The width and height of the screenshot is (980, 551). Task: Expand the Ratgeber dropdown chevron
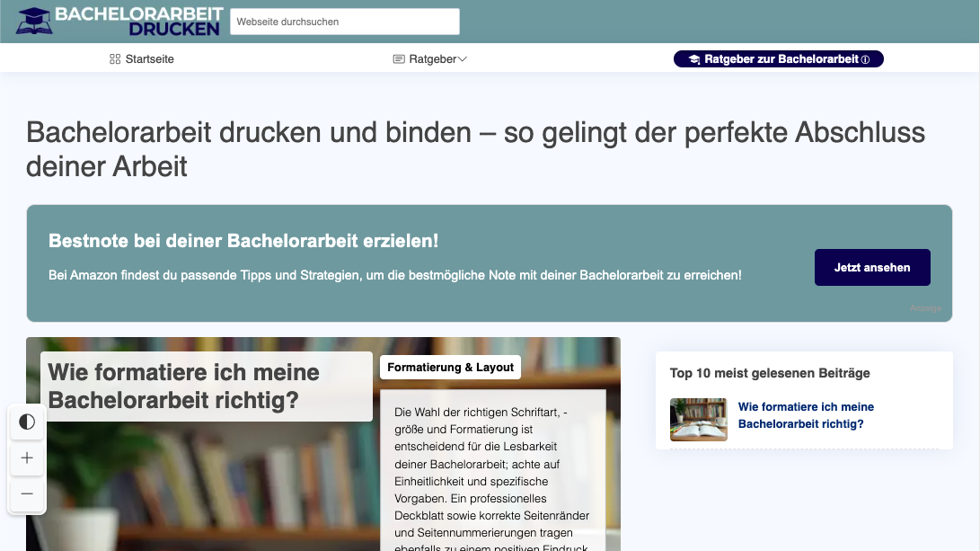pos(462,58)
